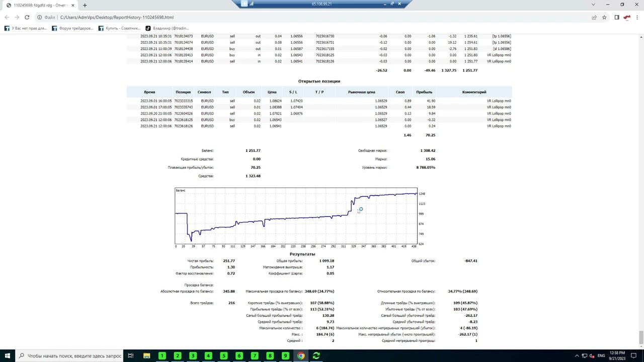The image size is (644, 362).
Task: Toggle the browser side panel icon
Action: 617,17
